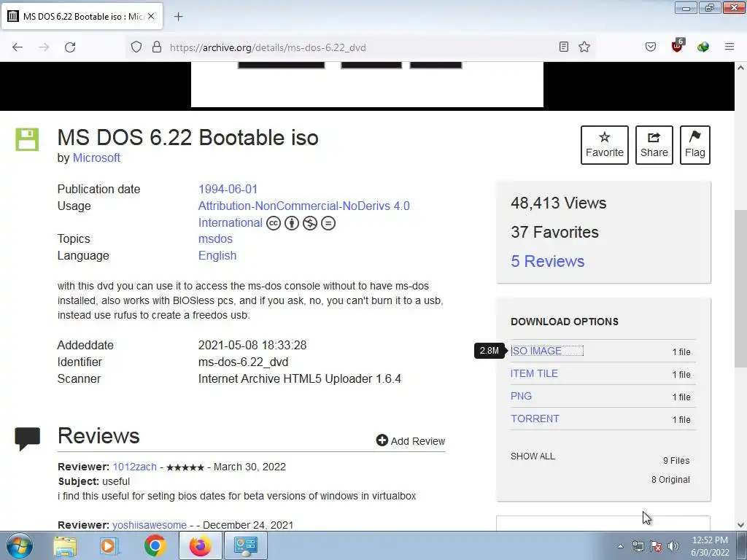This screenshot has height=560, width=747.
Task: Download the ISO IMAGE file
Action: [536, 351]
